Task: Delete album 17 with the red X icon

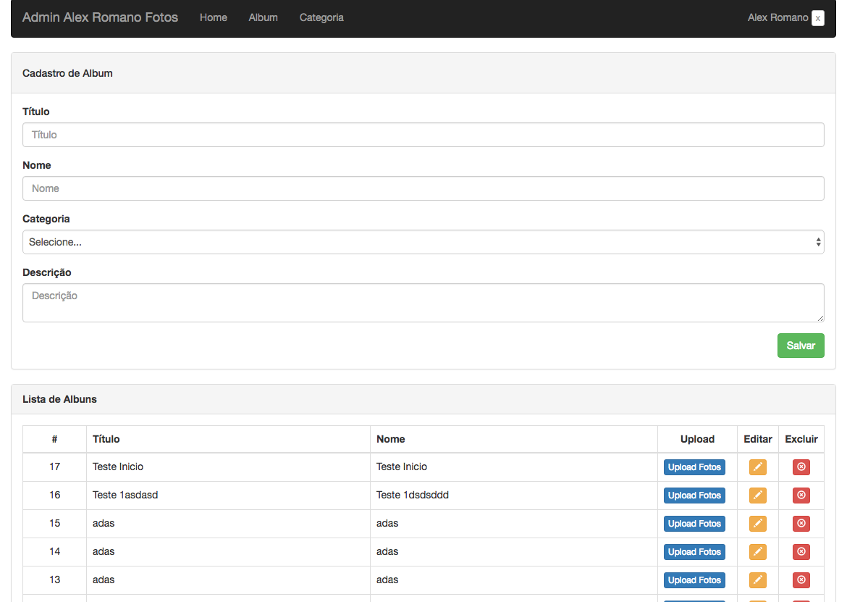Action: click(x=801, y=467)
